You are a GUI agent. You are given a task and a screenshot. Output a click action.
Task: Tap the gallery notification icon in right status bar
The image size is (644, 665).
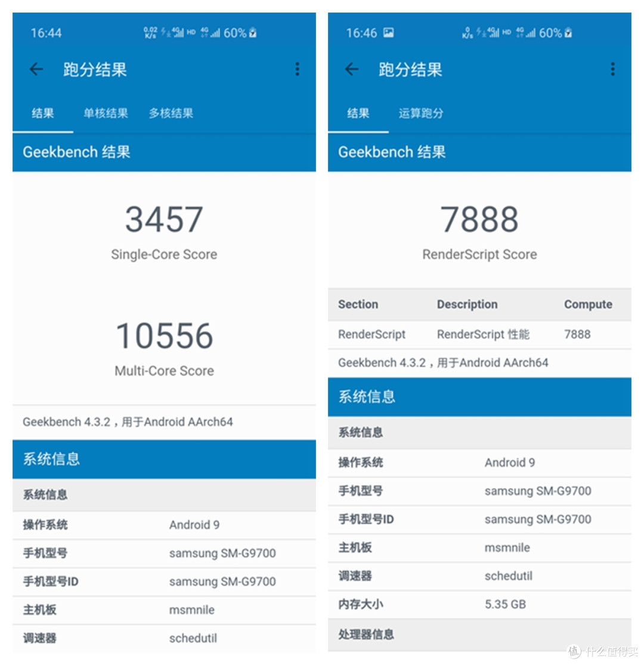pyautogui.click(x=389, y=33)
